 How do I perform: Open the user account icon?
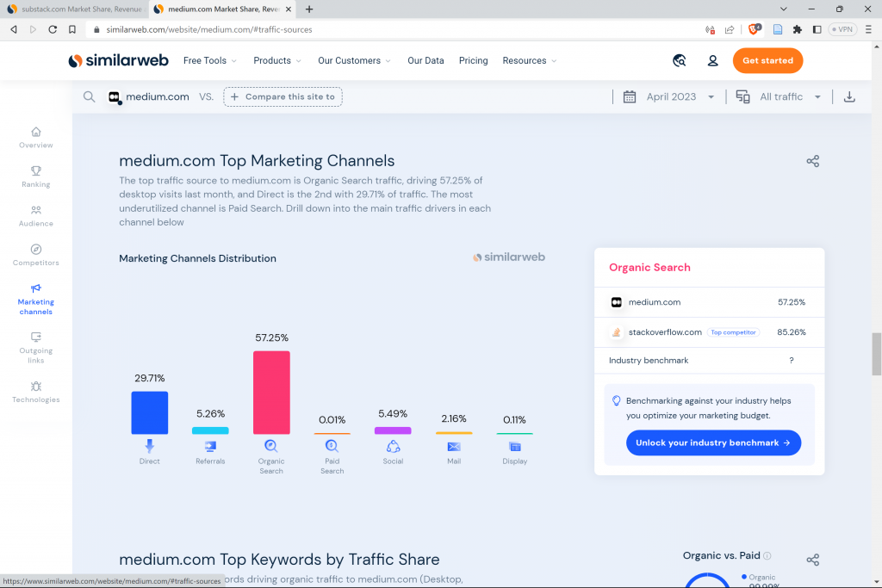[x=712, y=60]
